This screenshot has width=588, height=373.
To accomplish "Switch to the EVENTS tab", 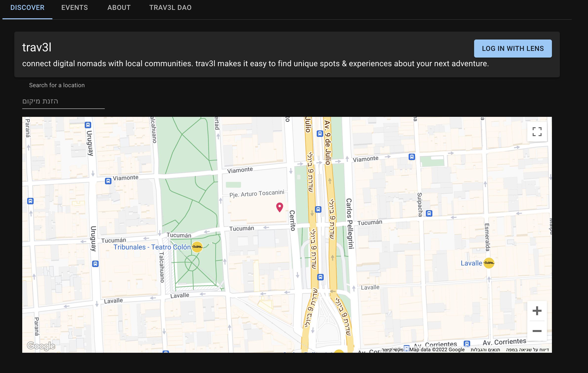I will (x=74, y=8).
